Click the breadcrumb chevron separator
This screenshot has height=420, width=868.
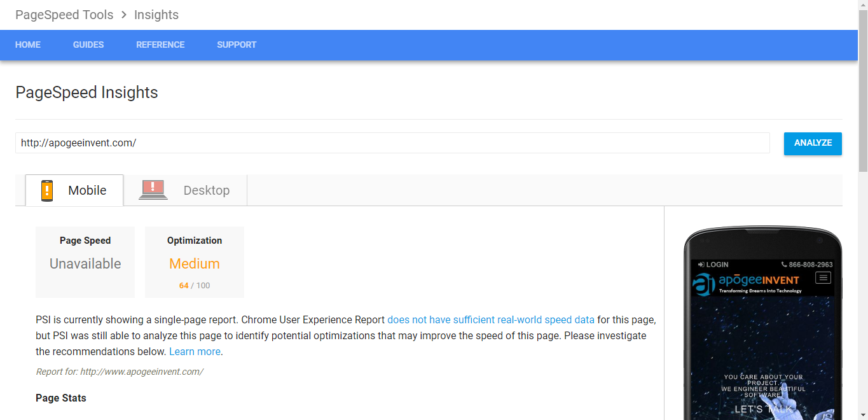124,15
